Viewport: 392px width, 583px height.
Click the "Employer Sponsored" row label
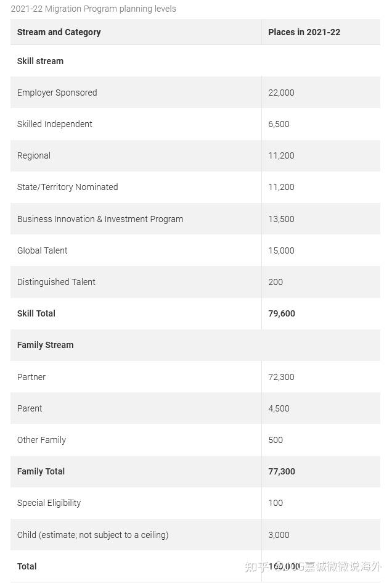(57, 93)
